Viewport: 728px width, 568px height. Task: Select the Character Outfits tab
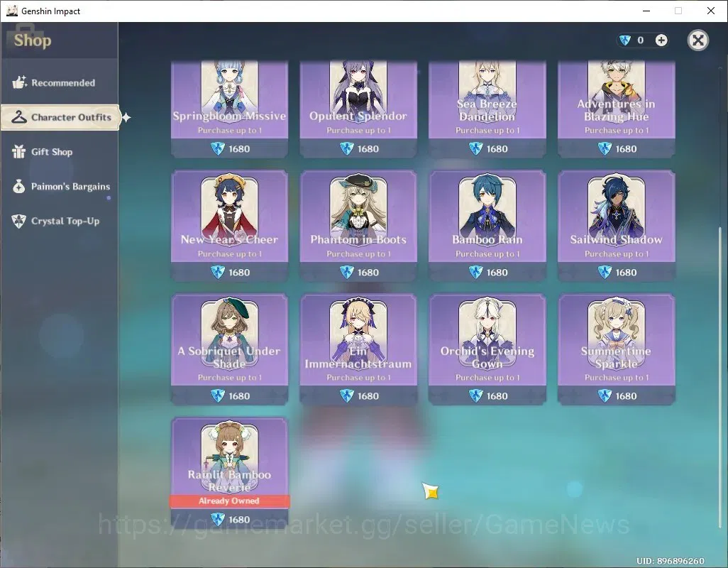click(x=60, y=117)
